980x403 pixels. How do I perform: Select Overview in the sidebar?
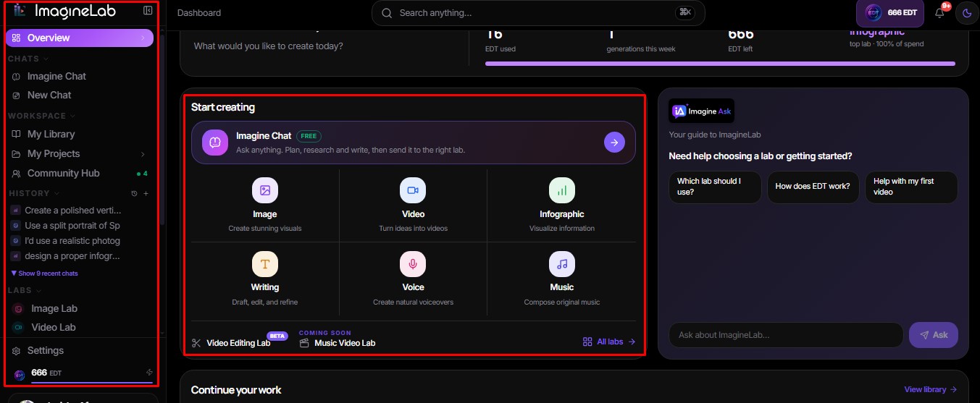(80, 38)
